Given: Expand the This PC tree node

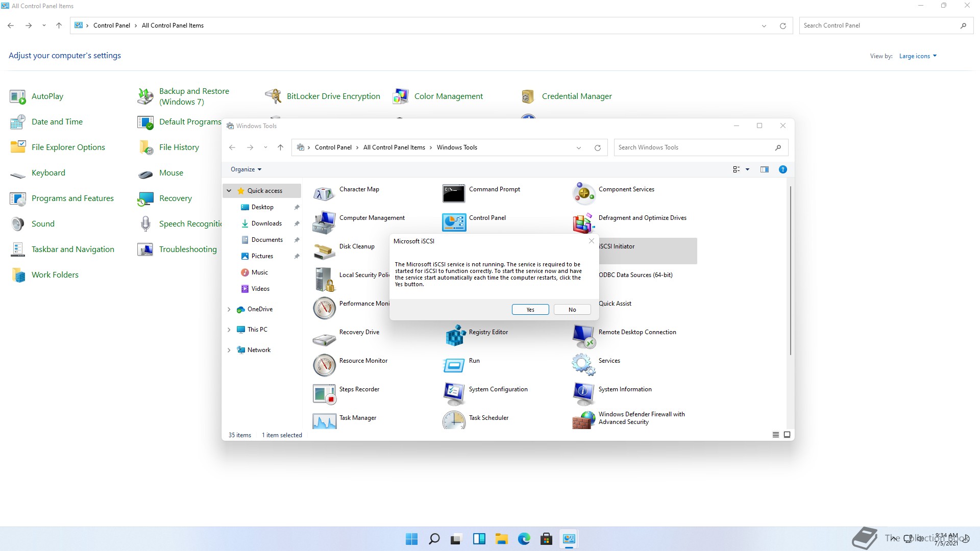Looking at the screenshot, I should pyautogui.click(x=229, y=330).
